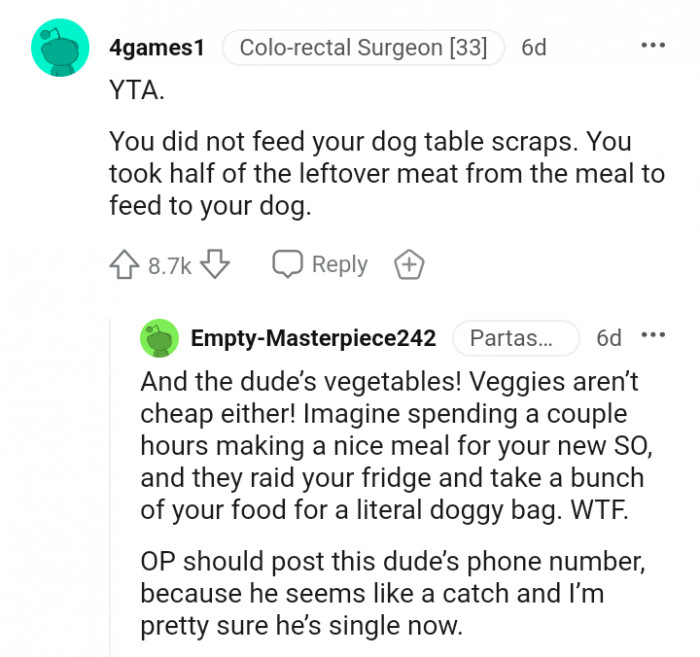Open the three-dot menu on 4games1's comment

(652, 46)
